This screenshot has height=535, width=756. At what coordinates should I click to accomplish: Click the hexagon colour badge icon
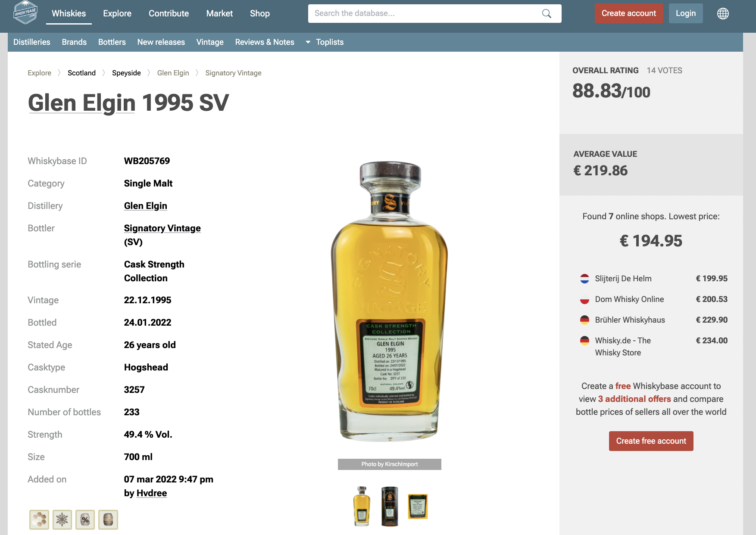39,519
